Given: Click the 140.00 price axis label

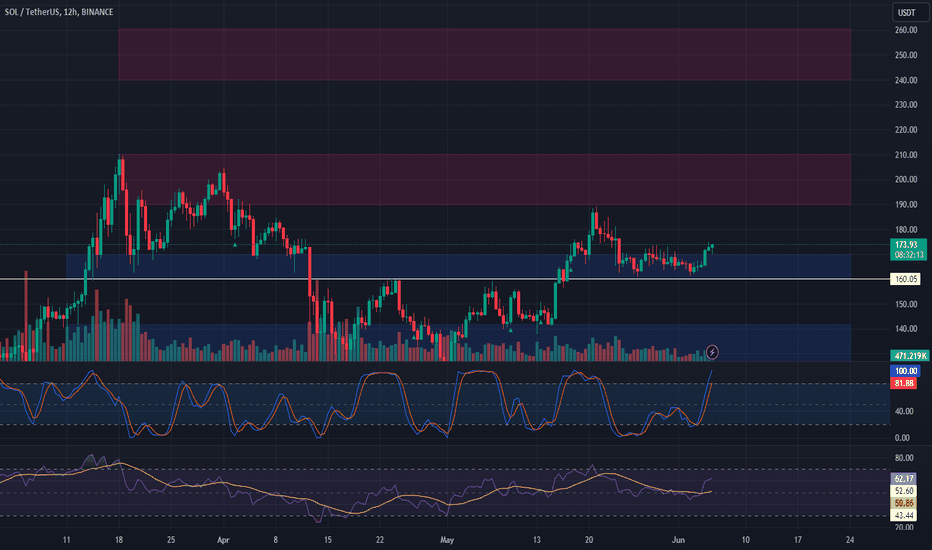Looking at the screenshot, I should click(x=906, y=328).
